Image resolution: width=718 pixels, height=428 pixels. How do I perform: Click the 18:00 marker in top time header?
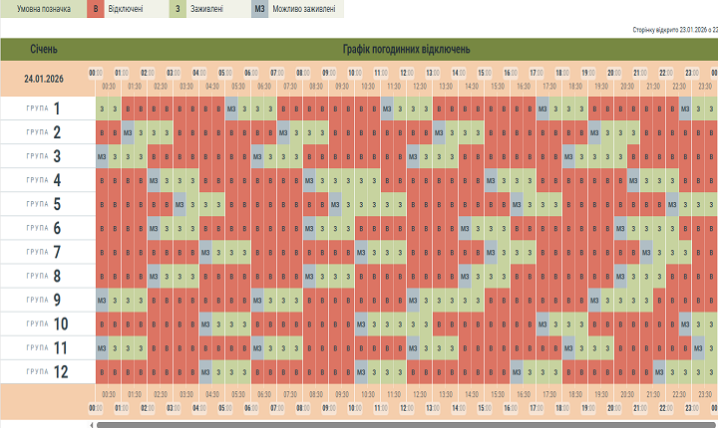coord(561,73)
